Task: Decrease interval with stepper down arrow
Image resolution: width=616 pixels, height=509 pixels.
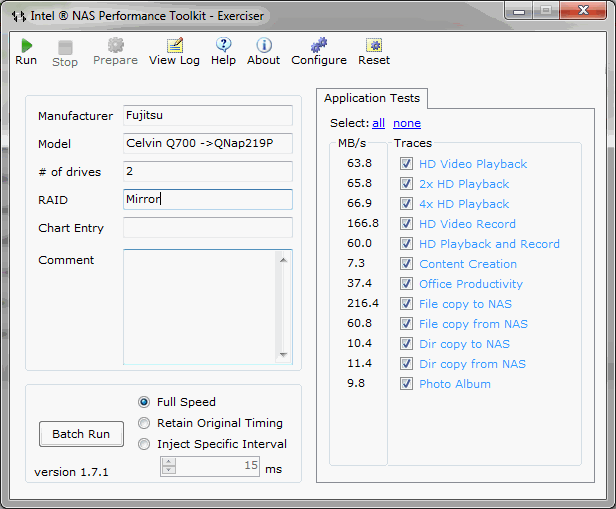Action: pos(169,470)
